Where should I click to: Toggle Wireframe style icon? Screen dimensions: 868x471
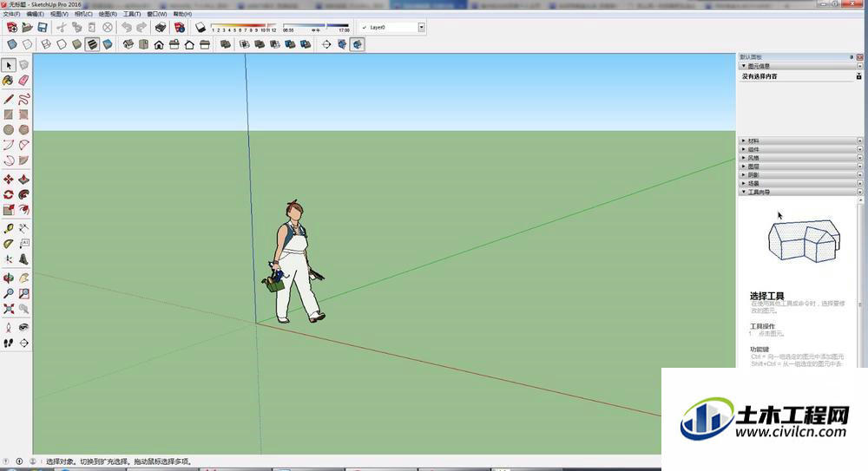(x=46, y=44)
